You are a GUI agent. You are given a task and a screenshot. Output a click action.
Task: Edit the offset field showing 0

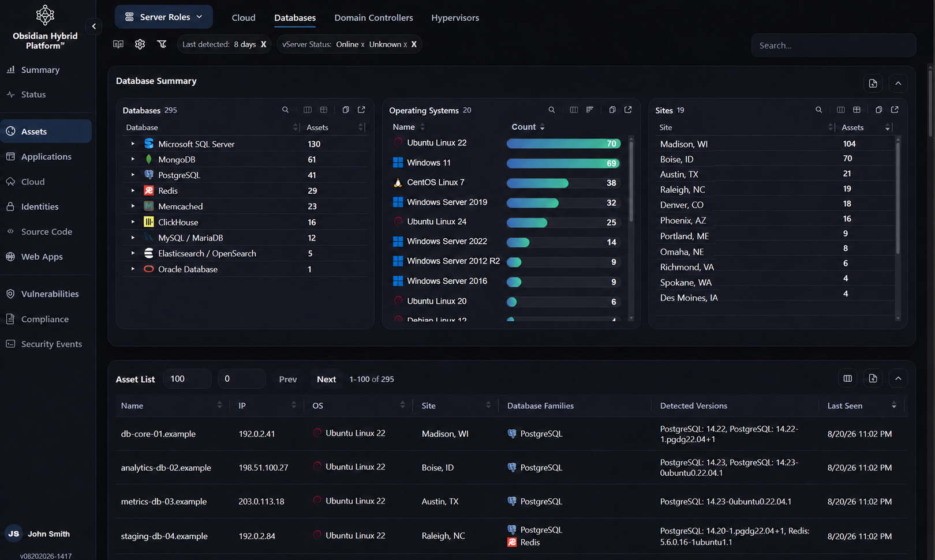pos(242,379)
